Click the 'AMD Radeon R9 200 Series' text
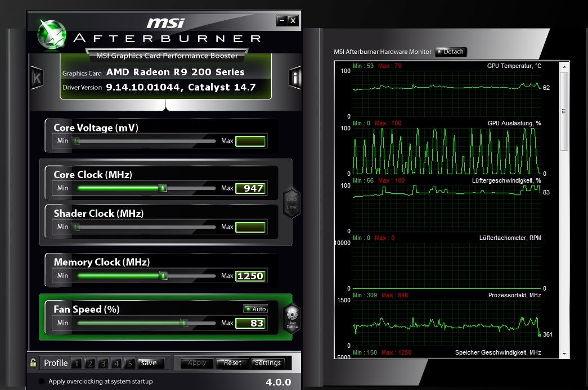This screenshot has height=390, width=588. 176,72
